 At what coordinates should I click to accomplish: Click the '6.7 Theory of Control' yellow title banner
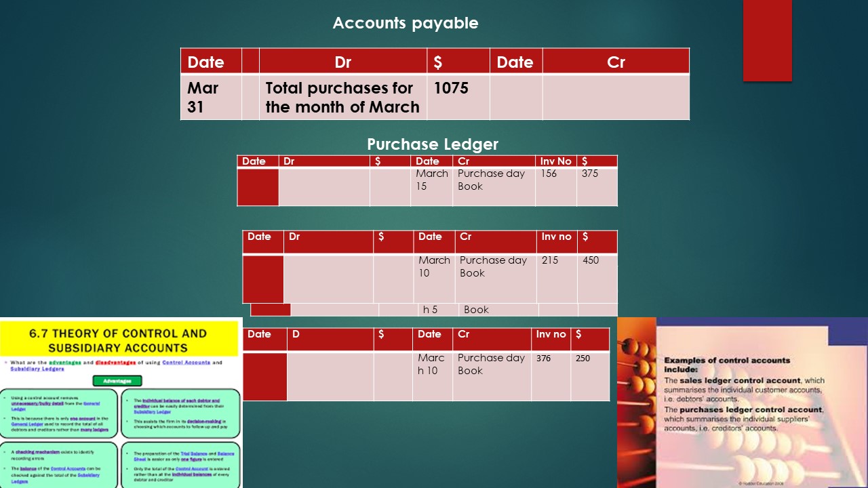(x=118, y=340)
